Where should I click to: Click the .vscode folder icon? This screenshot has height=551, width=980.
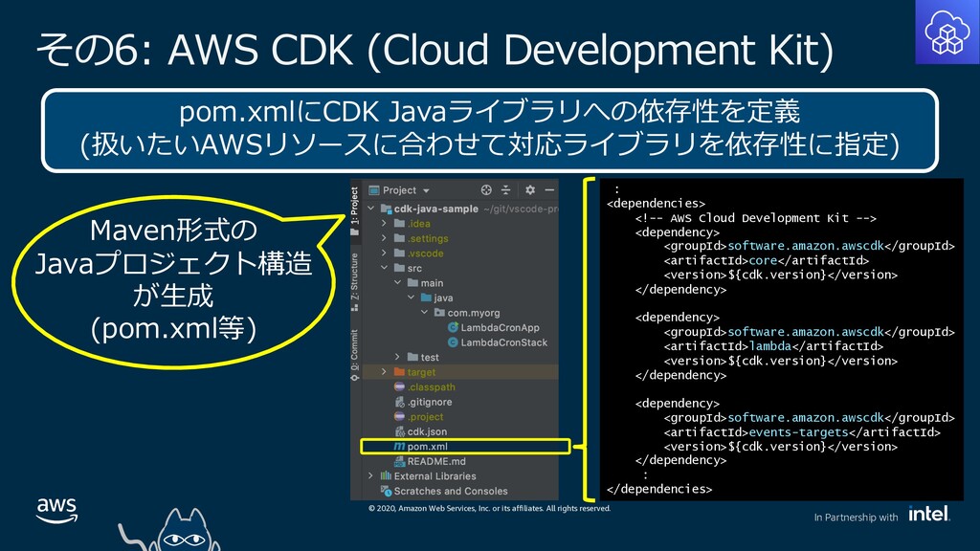pyautogui.click(x=399, y=253)
